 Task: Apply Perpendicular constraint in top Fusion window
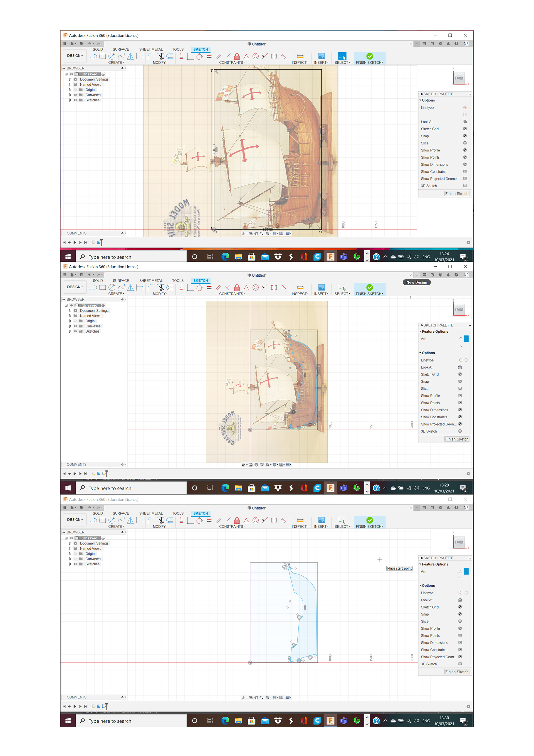click(x=228, y=56)
